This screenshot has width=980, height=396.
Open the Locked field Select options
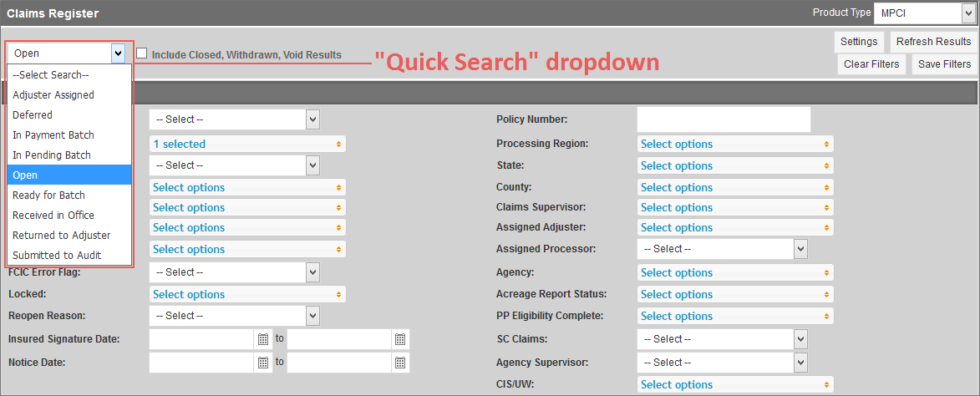pos(246,294)
